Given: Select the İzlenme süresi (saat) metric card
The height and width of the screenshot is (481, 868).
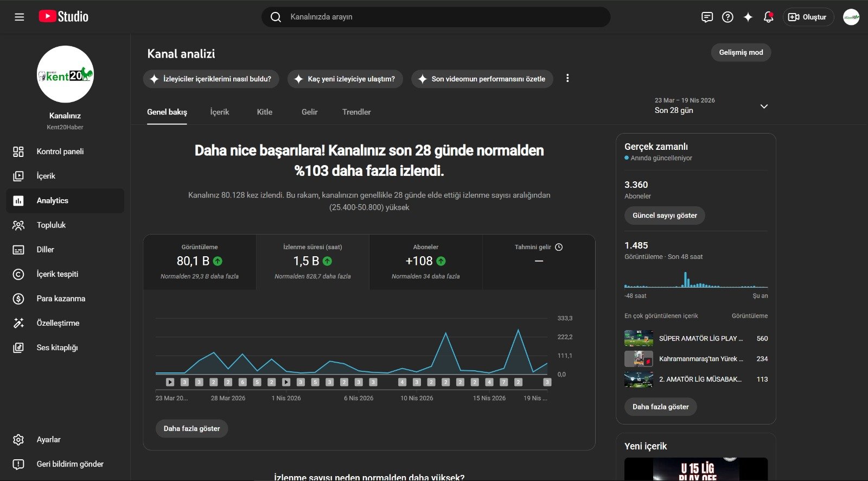Looking at the screenshot, I should (312, 262).
